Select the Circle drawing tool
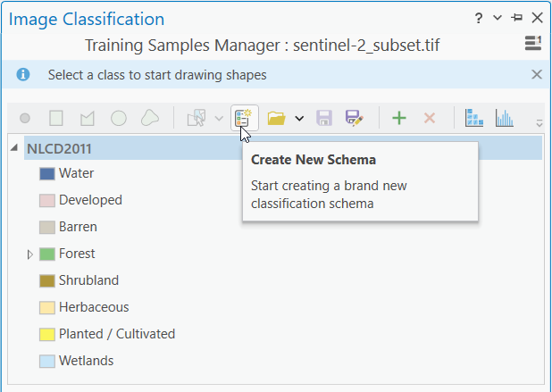Image resolution: width=552 pixels, height=392 pixels. point(118,118)
